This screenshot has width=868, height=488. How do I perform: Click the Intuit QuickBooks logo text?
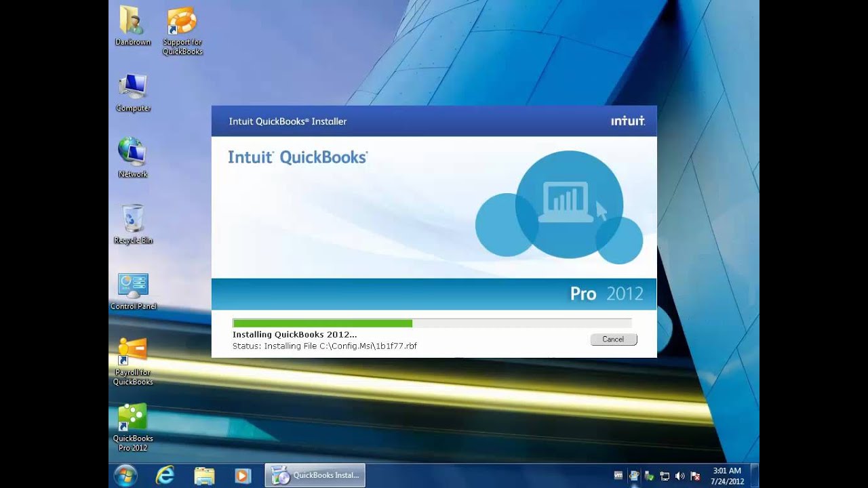pos(298,157)
